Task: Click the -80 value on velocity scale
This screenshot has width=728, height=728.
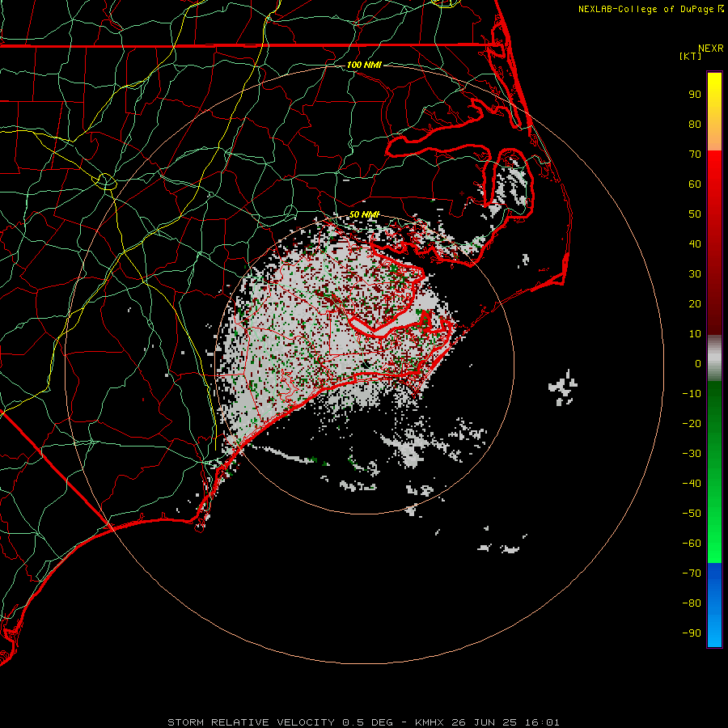Action: [692, 603]
